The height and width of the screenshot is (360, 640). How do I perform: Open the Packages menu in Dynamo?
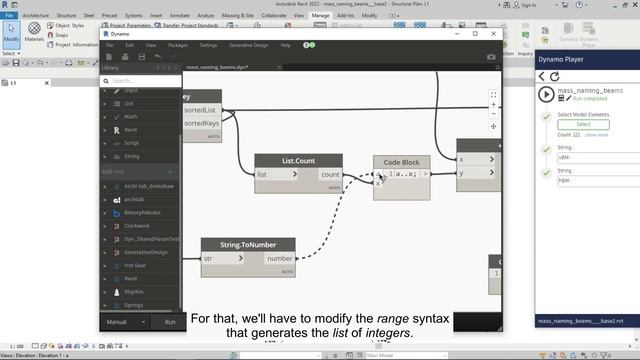pyautogui.click(x=178, y=45)
